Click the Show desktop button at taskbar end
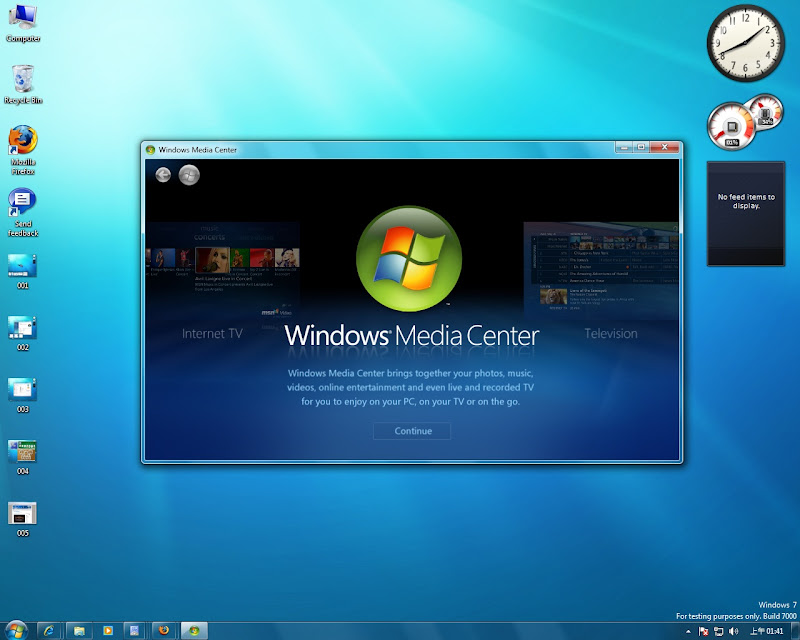Viewport: 800px width, 640px height. point(795,631)
